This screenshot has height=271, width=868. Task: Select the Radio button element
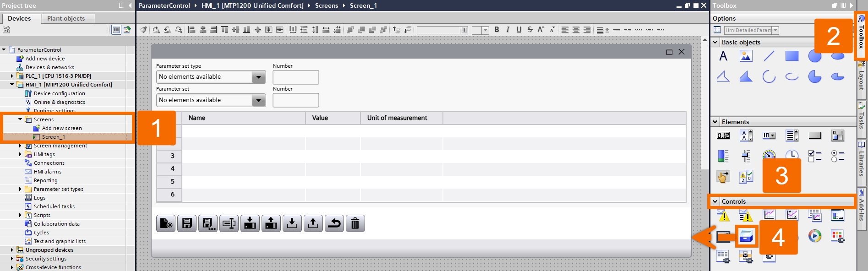838,156
